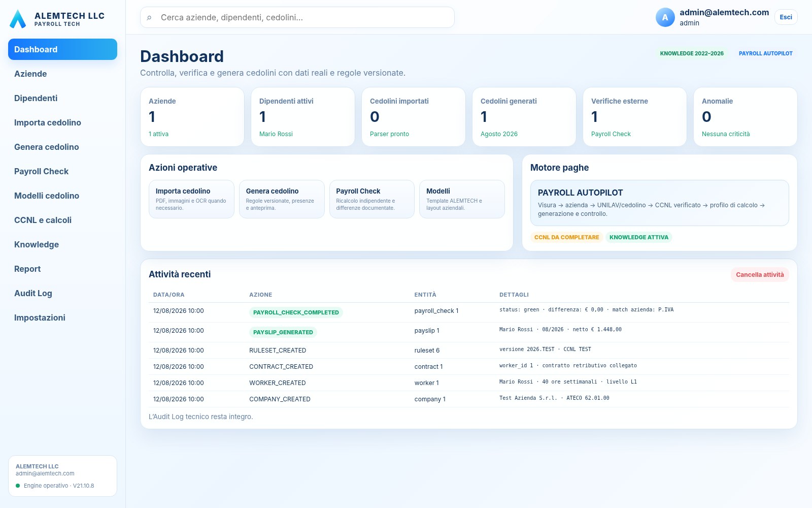Click the Genera cedolino action card

pyautogui.click(x=282, y=199)
